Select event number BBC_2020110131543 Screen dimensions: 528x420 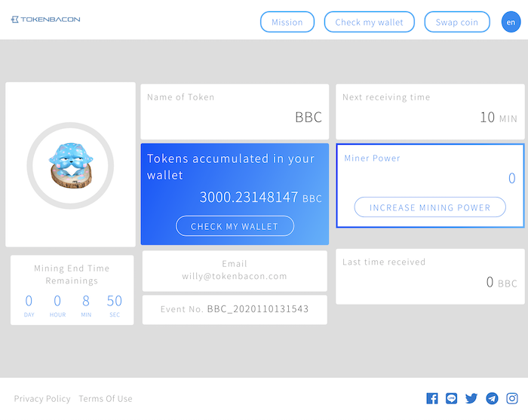(258, 309)
